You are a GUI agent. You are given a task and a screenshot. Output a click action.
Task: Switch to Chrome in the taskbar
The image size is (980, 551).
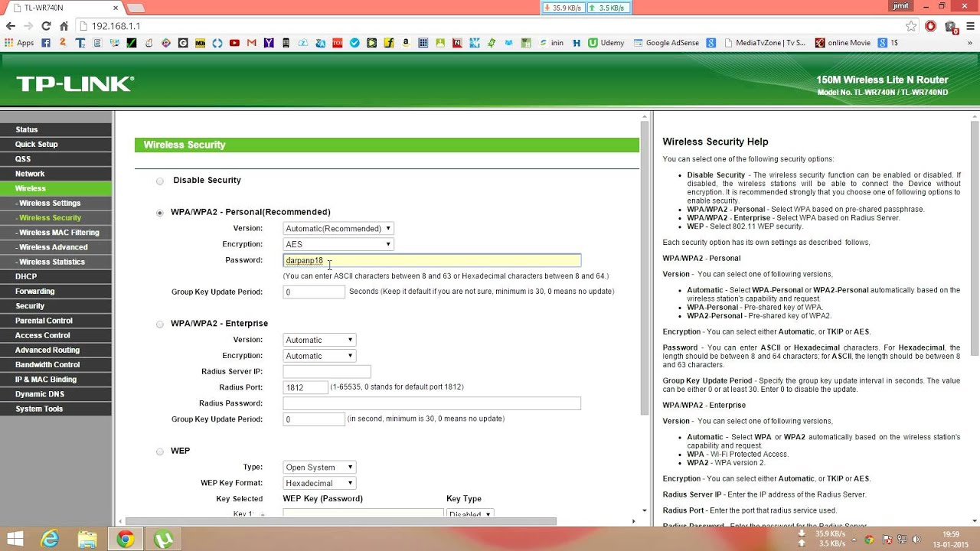[125, 539]
